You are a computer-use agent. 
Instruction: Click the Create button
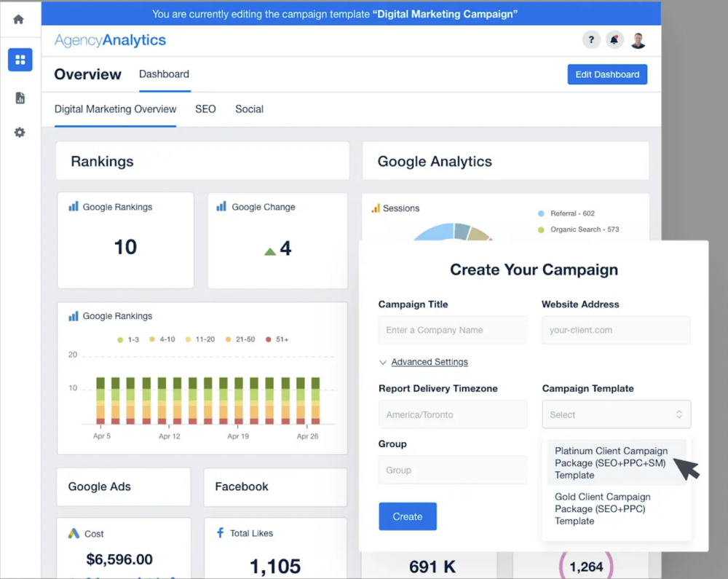pos(407,516)
